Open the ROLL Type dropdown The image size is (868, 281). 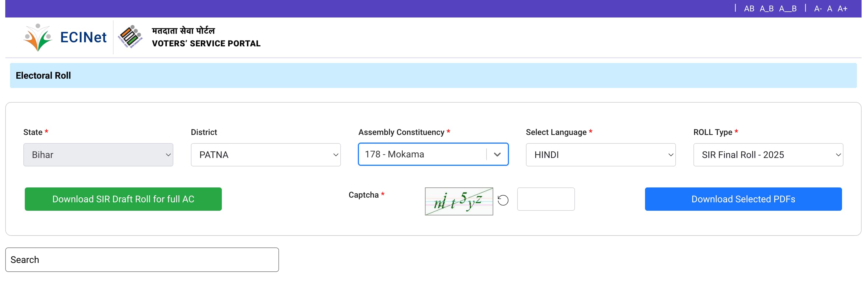pyautogui.click(x=768, y=155)
